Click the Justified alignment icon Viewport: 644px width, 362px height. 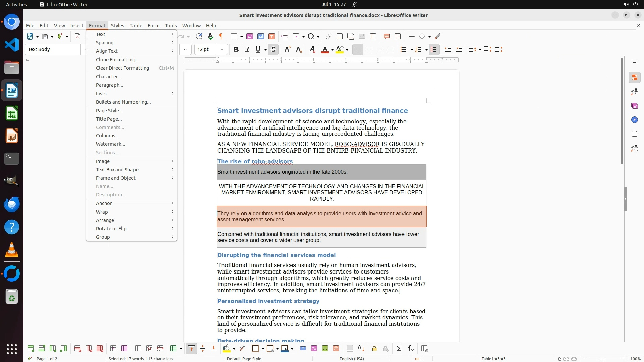[x=391, y=49]
